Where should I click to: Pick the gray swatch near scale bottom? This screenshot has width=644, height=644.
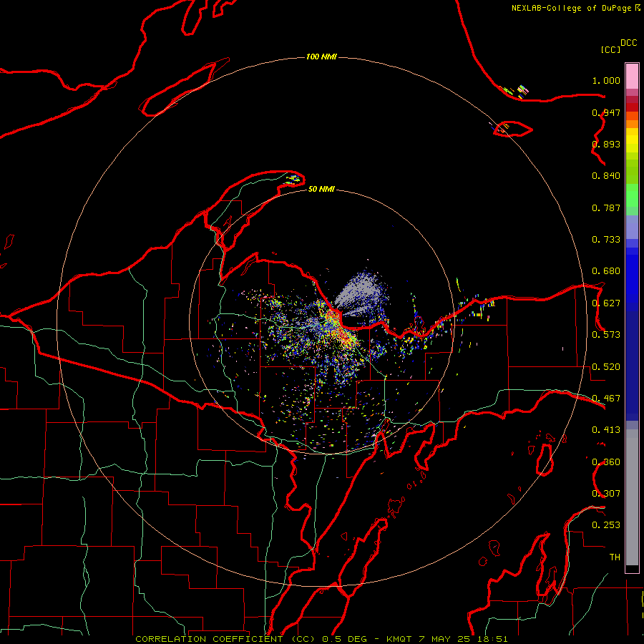[x=632, y=497]
